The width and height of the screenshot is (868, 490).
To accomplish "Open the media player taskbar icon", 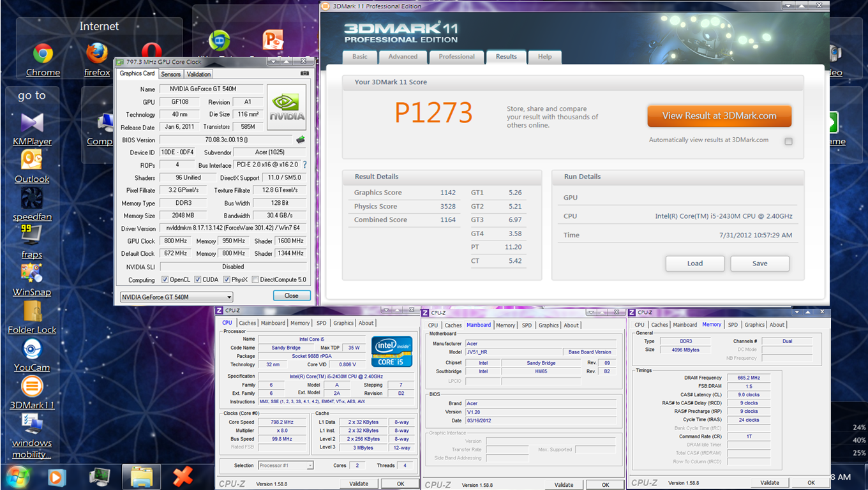I will pos(57,477).
